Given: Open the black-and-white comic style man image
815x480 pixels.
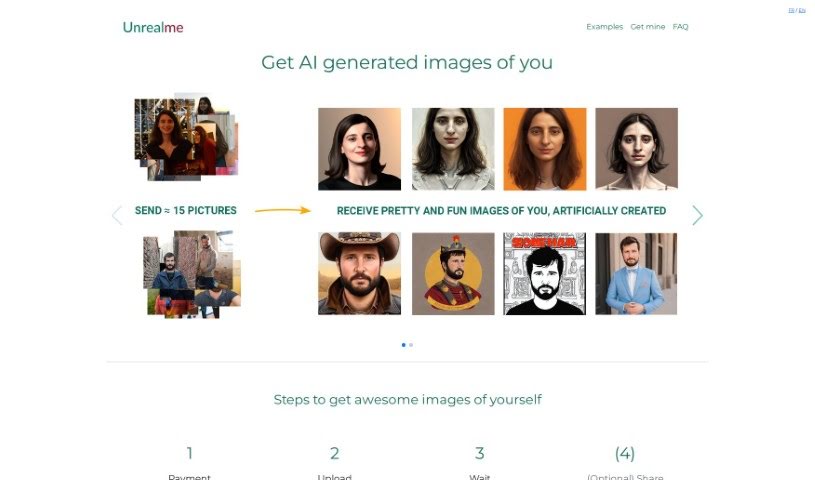Looking at the screenshot, I should pos(544,274).
